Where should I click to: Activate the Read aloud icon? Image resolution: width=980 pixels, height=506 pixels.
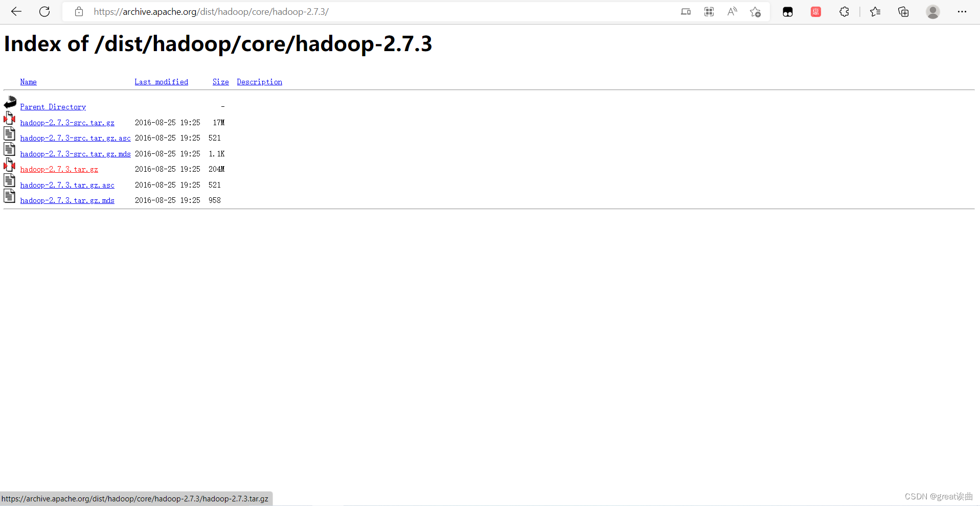pyautogui.click(x=732, y=12)
